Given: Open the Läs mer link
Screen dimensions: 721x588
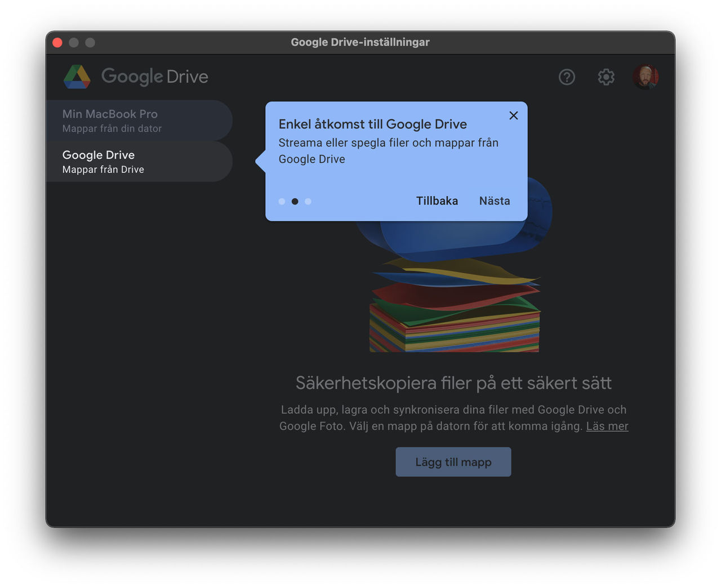Looking at the screenshot, I should point(607,426).
